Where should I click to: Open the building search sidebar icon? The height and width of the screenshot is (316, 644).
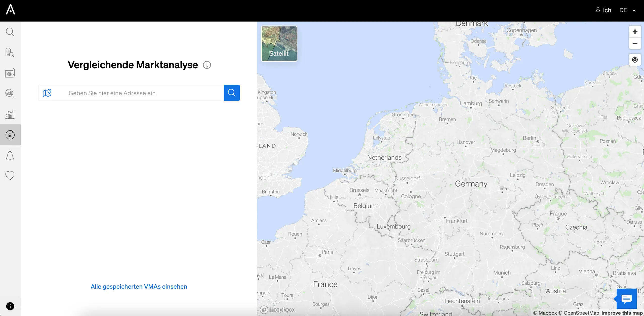10,53
